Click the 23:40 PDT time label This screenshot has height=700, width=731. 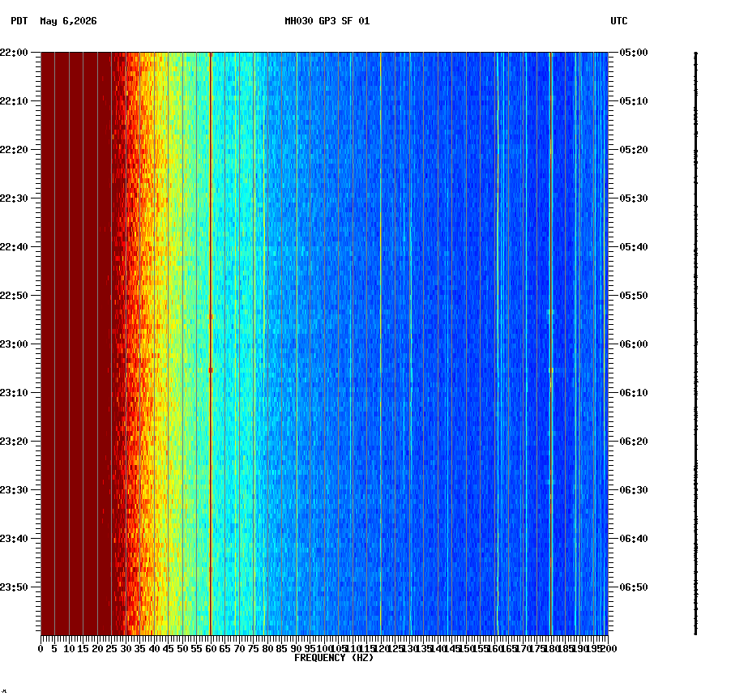click(x=14, y=538)
